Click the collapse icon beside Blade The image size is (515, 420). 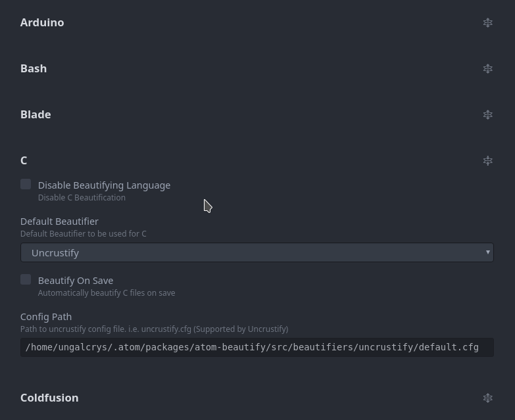click(487, 114)
